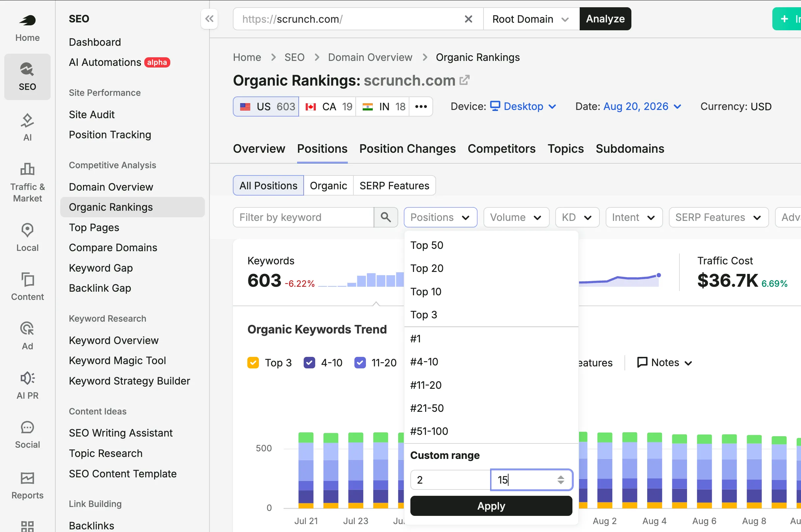Switch to All Positions segment
This screenshot has width=801, height=532.
(x=268, y=186)
